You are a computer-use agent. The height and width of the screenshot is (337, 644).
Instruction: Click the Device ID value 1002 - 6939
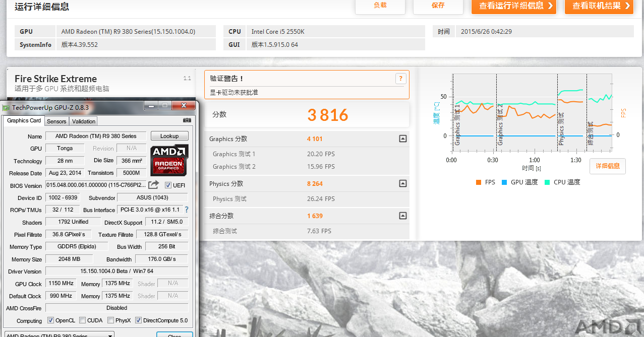[62, 197]
